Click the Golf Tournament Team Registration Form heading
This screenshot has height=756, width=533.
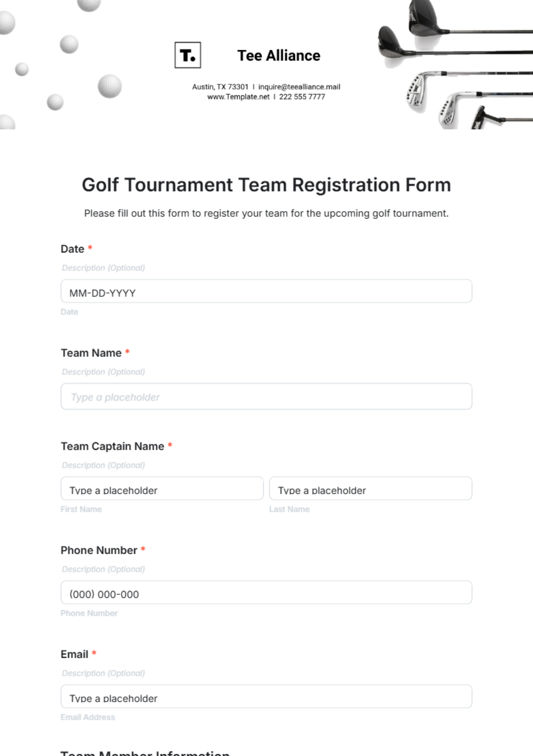[x=266, y=185]
